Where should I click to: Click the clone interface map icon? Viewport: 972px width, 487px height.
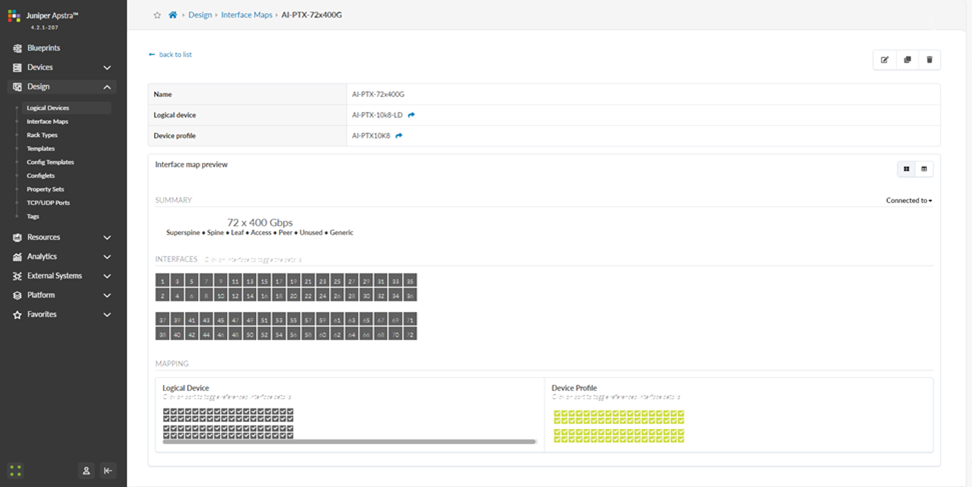coord(907,60)
